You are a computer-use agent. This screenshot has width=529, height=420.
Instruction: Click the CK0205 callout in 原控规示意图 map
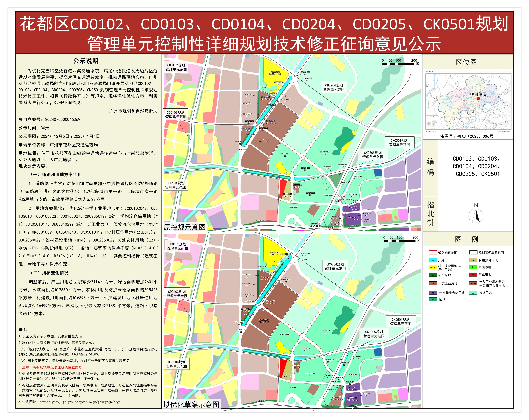(x=373, y=155)
